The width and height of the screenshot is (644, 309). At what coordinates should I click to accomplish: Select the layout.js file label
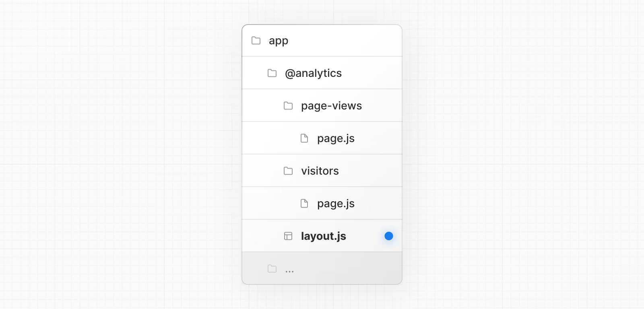coord(324,236)
